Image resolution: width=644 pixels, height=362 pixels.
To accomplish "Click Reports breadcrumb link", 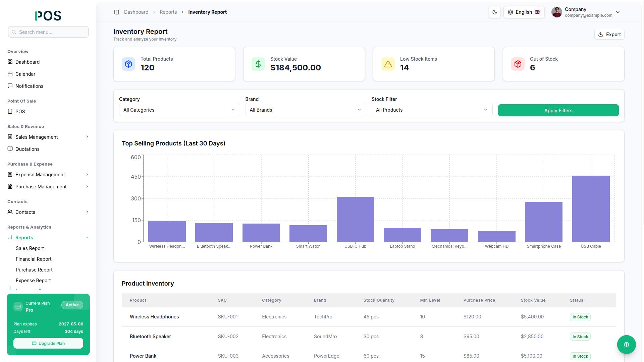I will [168, 12].
